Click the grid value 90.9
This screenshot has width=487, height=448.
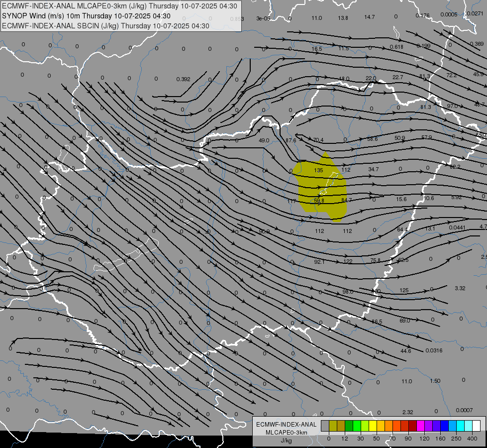click(264, 231)
